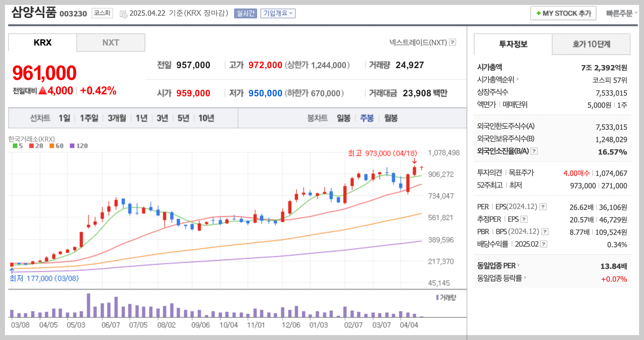Click the 넥스트레이드(NXT) link
Viewport: 644px width, 340px height.
pyautogui.click(x=418, y=42)
